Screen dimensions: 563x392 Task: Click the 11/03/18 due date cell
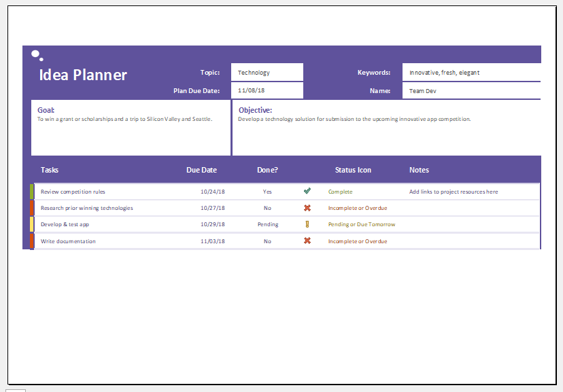click(213, 241)
